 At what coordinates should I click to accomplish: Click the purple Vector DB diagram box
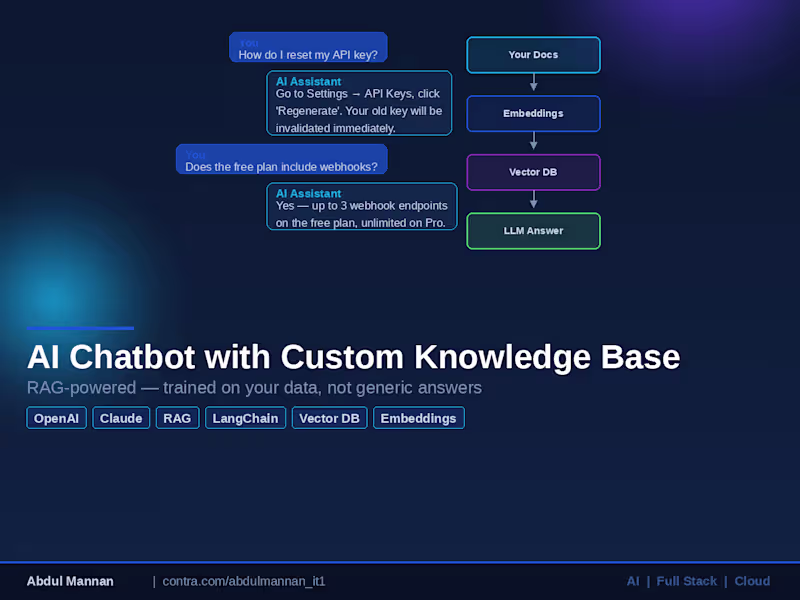coord(533,172)
